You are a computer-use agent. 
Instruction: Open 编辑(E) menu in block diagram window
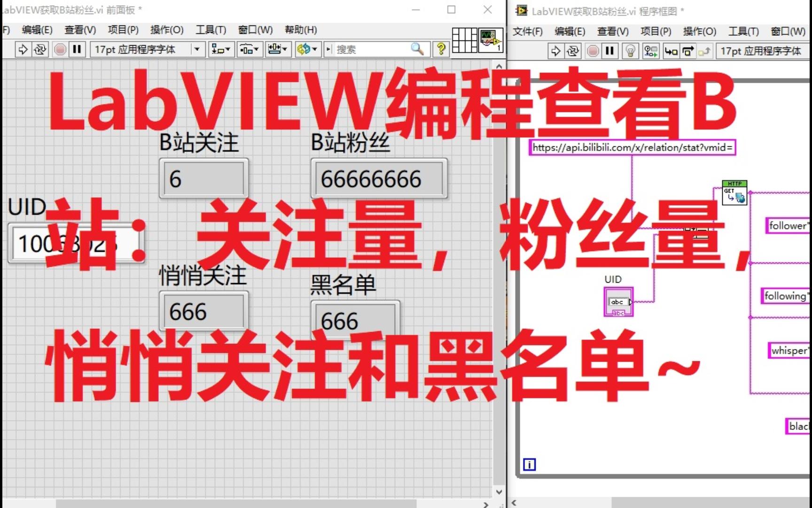tap(570, 32)
